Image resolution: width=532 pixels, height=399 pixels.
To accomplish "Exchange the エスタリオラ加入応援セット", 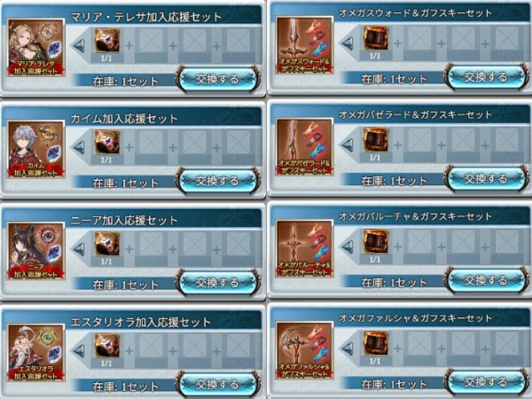I will coord(218,385).
